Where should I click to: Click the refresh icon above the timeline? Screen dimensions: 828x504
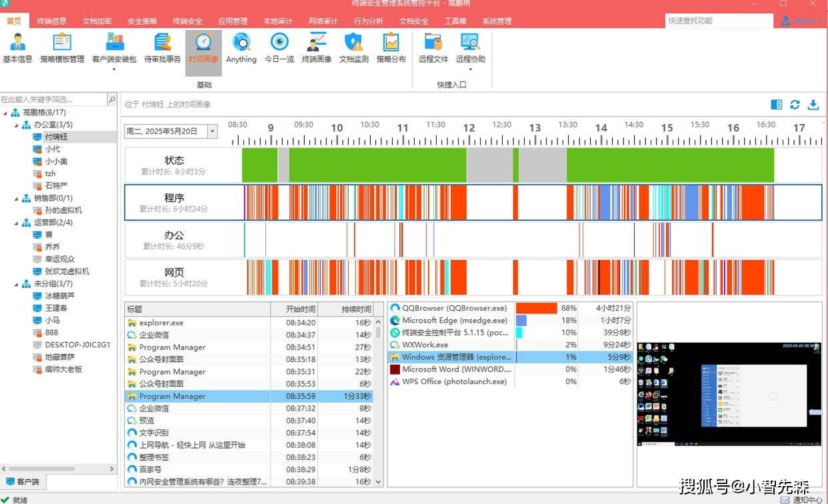point(795,105)
